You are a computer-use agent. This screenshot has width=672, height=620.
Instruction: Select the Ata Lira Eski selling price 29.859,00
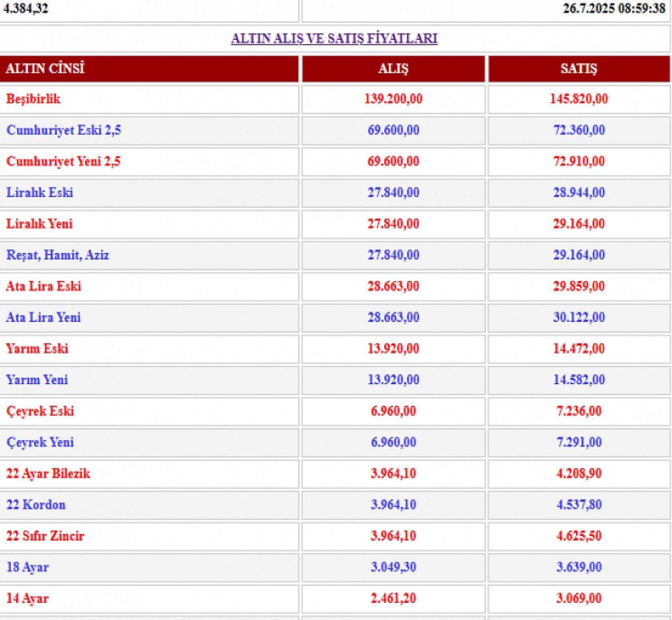pyautogui.click(x=579, y=286)
